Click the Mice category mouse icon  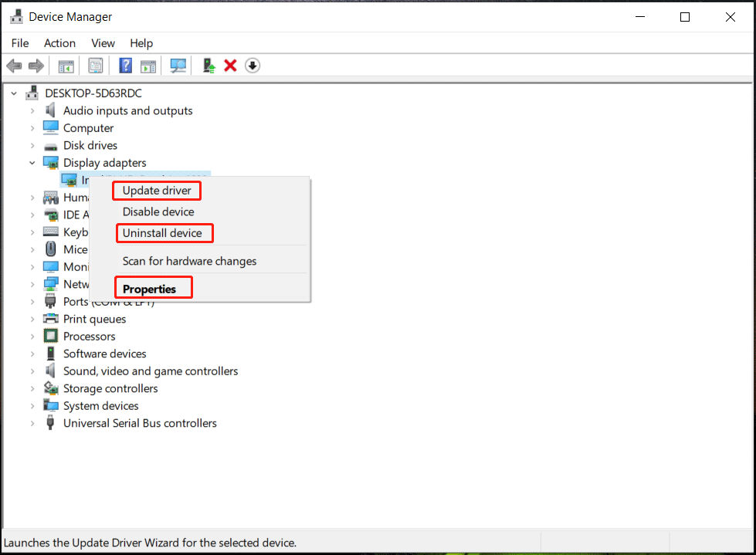click(x=51, y=249)
